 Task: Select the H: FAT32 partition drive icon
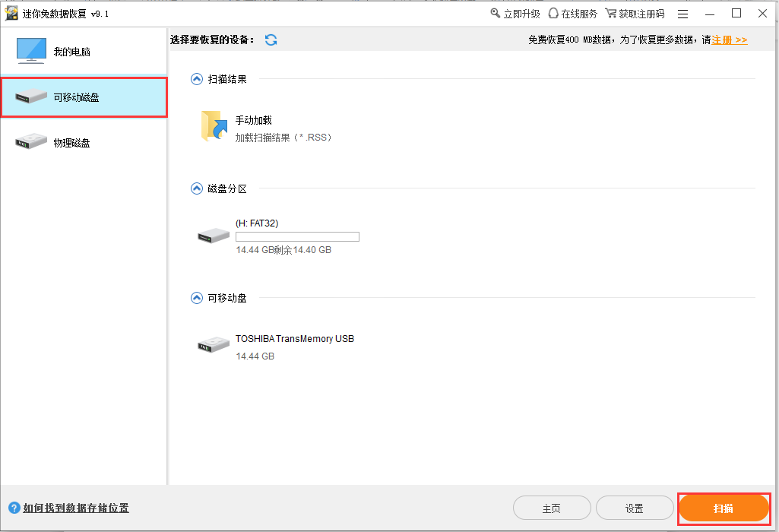[x=214, y=236]
